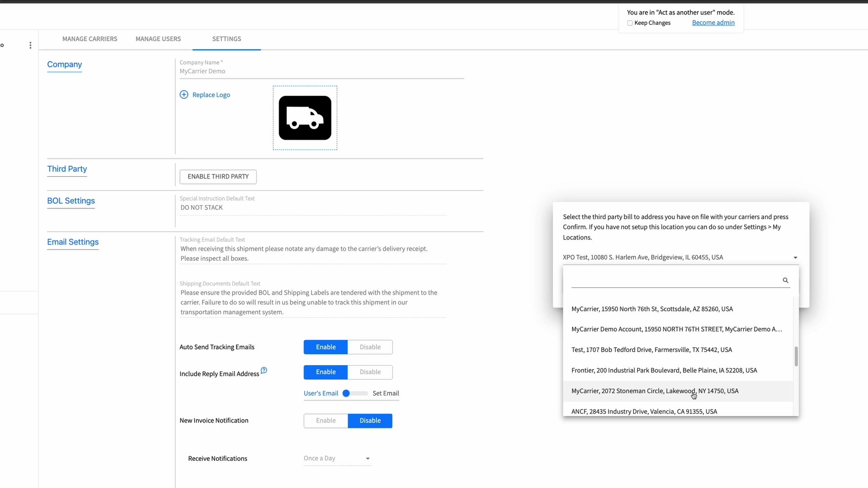Enable New Invoice Notification

pyautogui.click(x=325, y=421)
